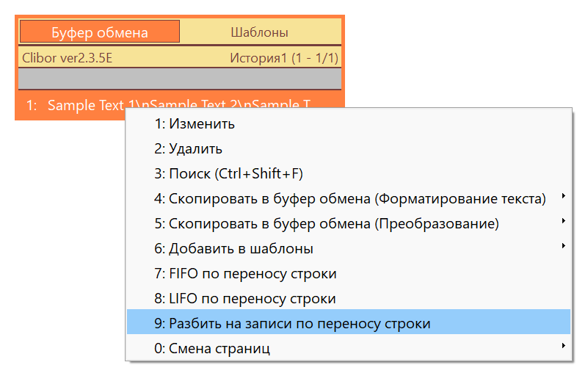Select menu item 1: Изменить
Image resolution: width=588 pixels, height=376 pixels.
(x=349, y=123)
